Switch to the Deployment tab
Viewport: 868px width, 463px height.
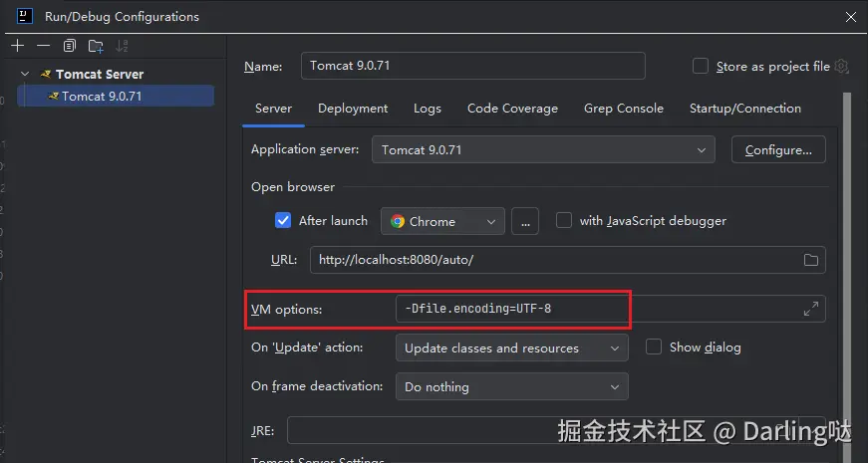point(353,109)
